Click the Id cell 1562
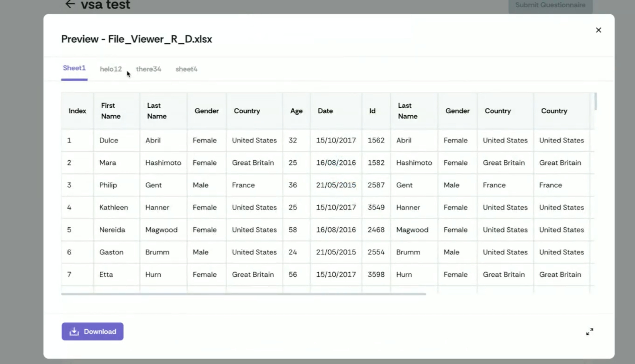The height and width of the screenshot is (364, 635). pos(376,140)
